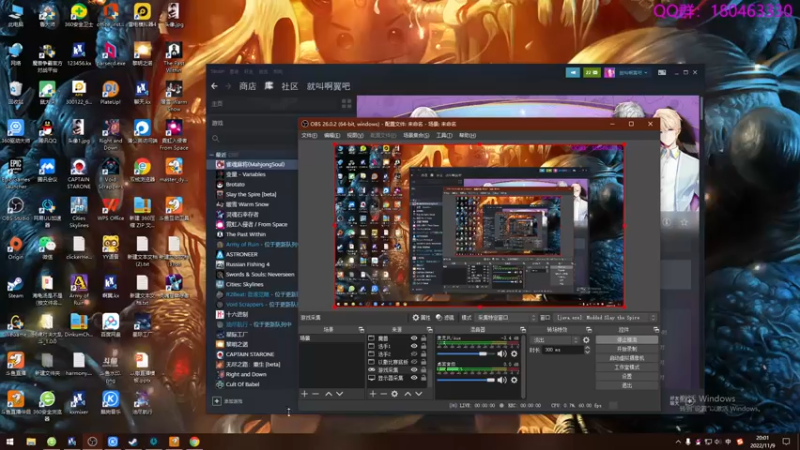Viewport: 800px width, 450px height.
Task: Add a source with plus icon in 来源 panel
Action: pyautogui.click(x=373, y=394)
